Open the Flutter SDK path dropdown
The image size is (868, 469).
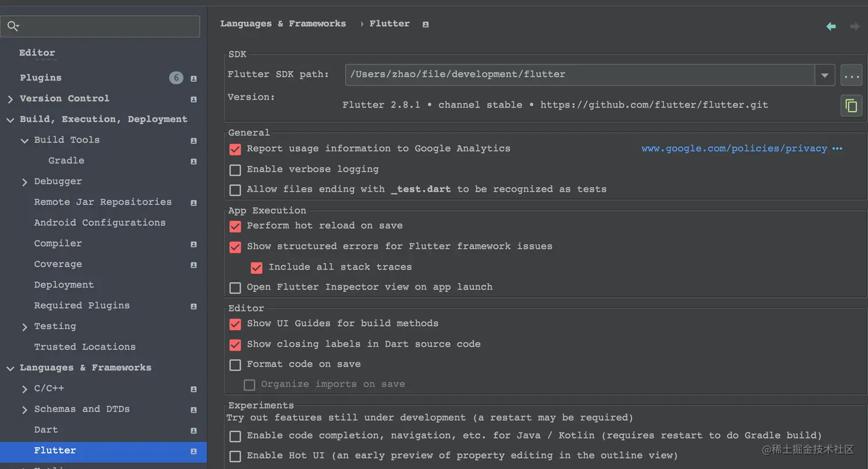coord(824,75)
